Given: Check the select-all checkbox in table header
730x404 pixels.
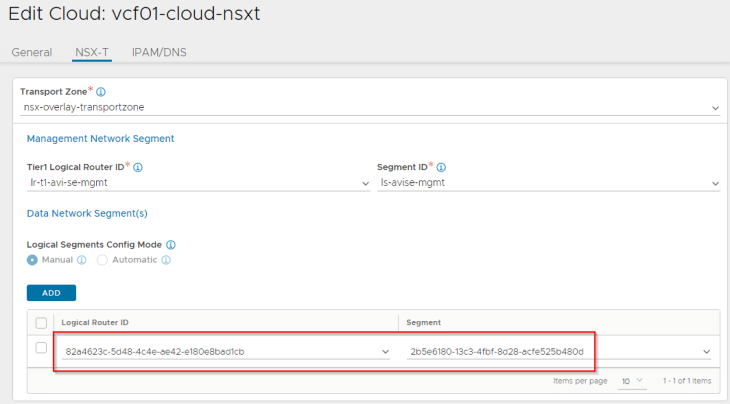Looking at the screenshot, I should coord(41,323).
